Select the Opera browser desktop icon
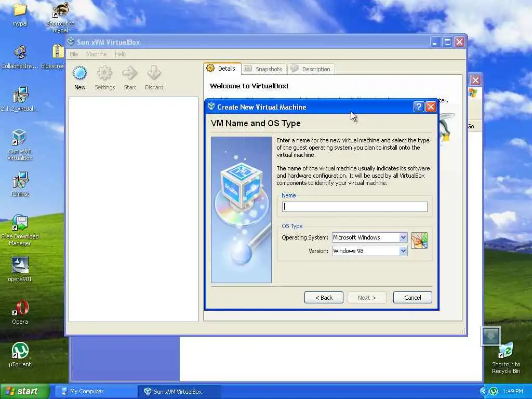The image size is (532, 399). point(20,312)
